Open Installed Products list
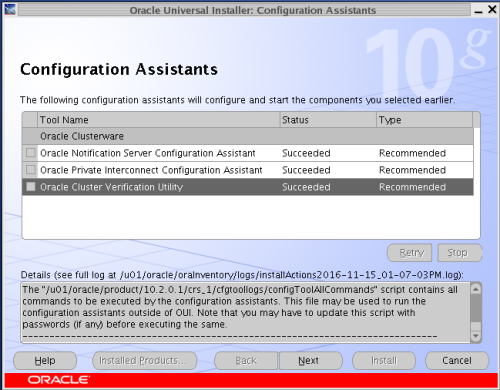The height and width of the screenshot is (390, 500). click(x=145, y=360)
